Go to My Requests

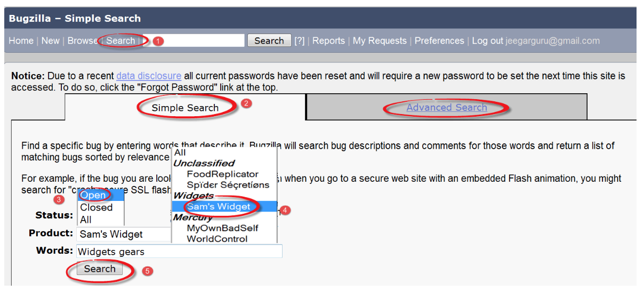380,41
